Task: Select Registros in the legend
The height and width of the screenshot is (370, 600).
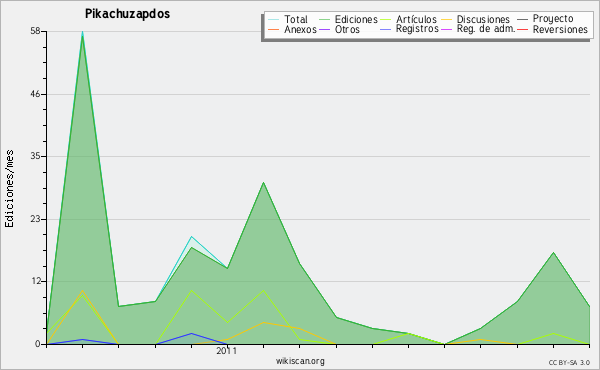Action: 417,29
